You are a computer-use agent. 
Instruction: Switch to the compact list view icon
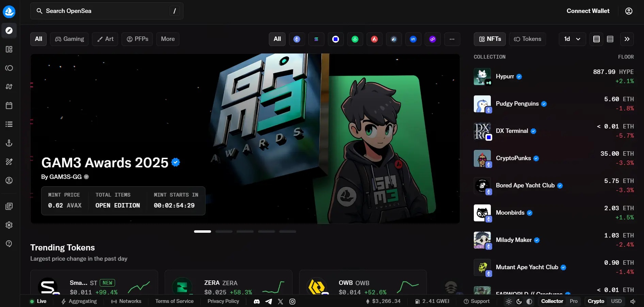610,39
